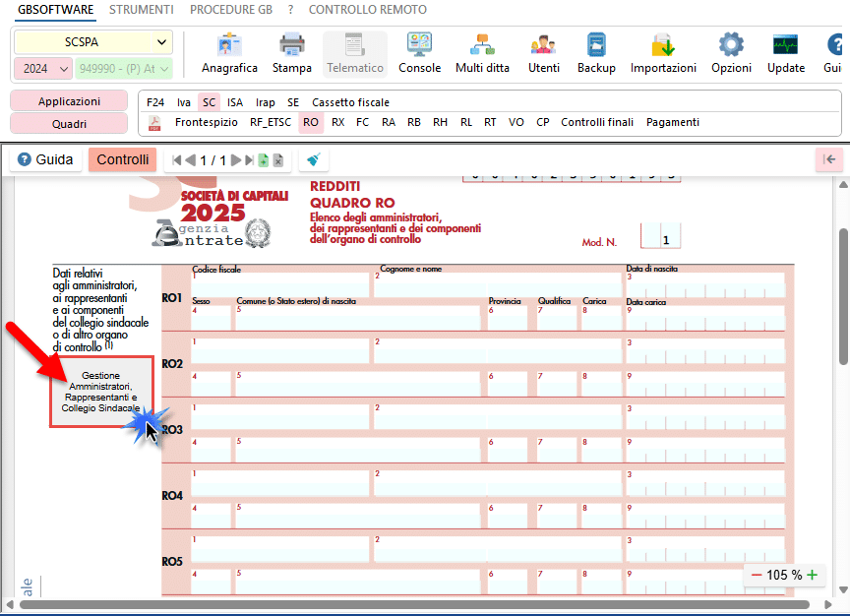
Task: Open the Anagrafica registry icon
Action: tap(229, 53)
